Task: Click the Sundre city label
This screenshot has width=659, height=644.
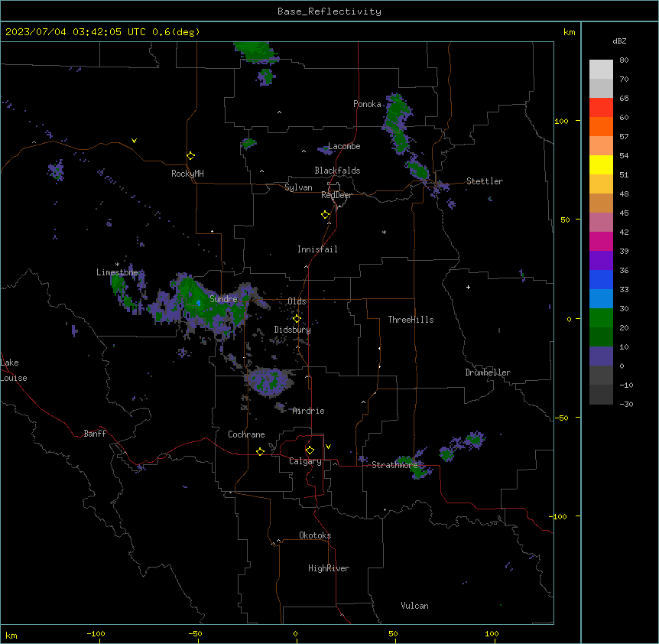Action: coord(223,299)
